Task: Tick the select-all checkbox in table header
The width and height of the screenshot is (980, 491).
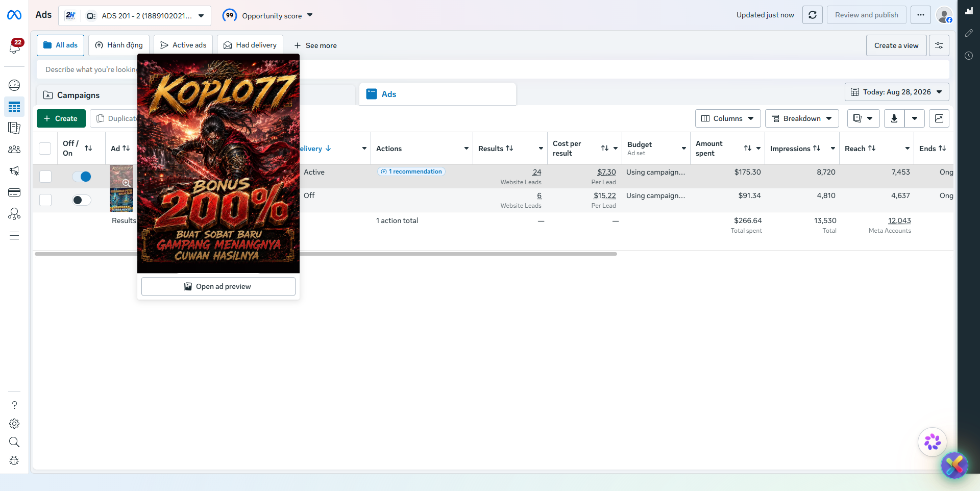Action: (x=45, y=149)
